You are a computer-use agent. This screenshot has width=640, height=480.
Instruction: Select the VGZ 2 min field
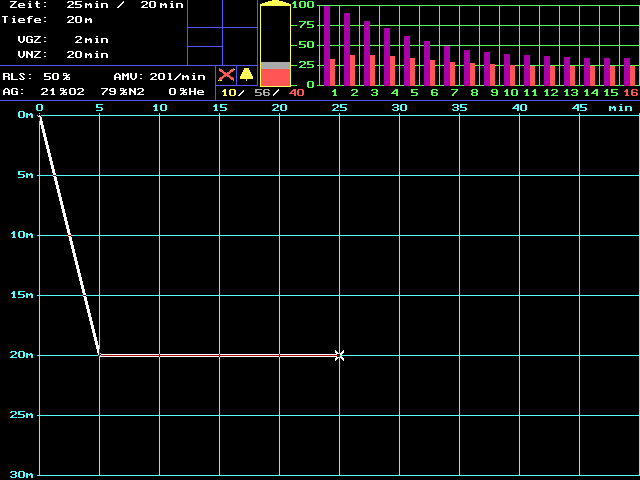click(x=90, y=39)
